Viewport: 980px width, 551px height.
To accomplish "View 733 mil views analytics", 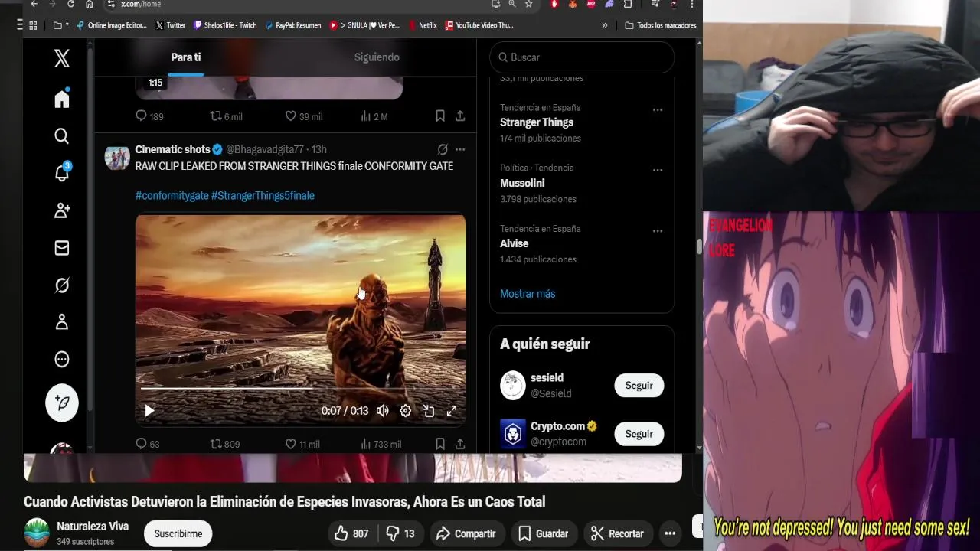I will tap(381, 444).
